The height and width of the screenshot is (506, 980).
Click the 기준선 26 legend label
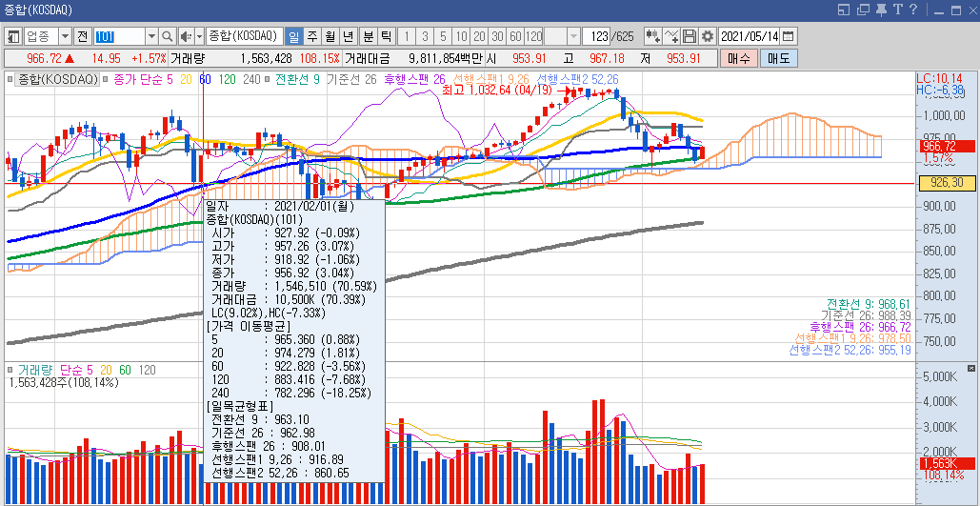(351, 79)
